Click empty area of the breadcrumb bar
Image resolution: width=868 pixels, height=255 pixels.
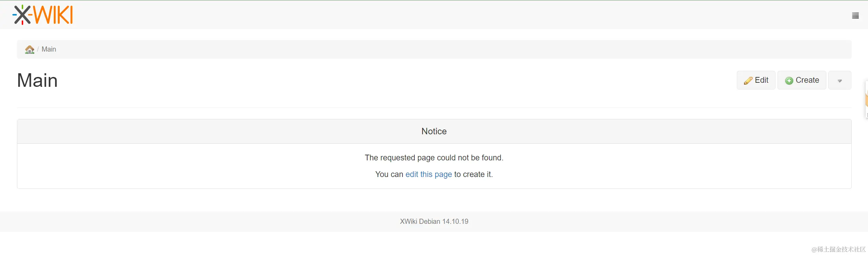441,50
